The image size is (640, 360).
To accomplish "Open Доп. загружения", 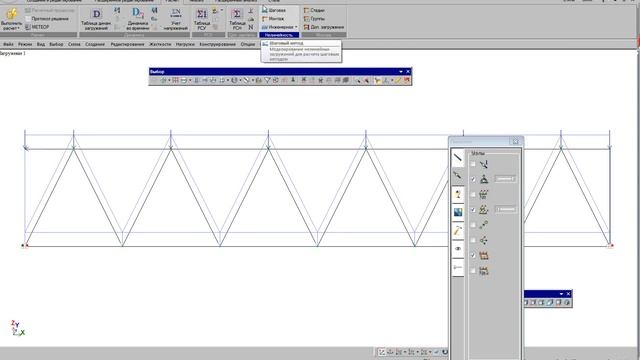I will tap(324, 27).
